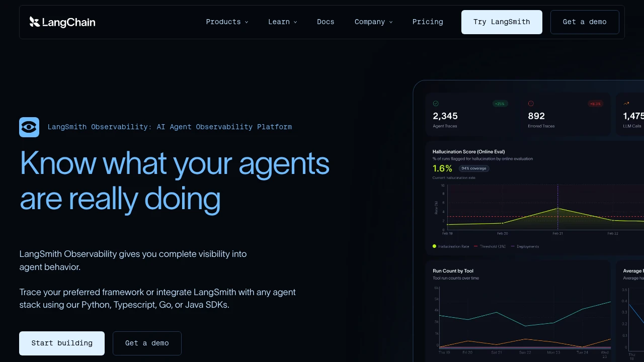Click the Current hallucination rate caption
644x362 pixels.
[x=454, y=178]
